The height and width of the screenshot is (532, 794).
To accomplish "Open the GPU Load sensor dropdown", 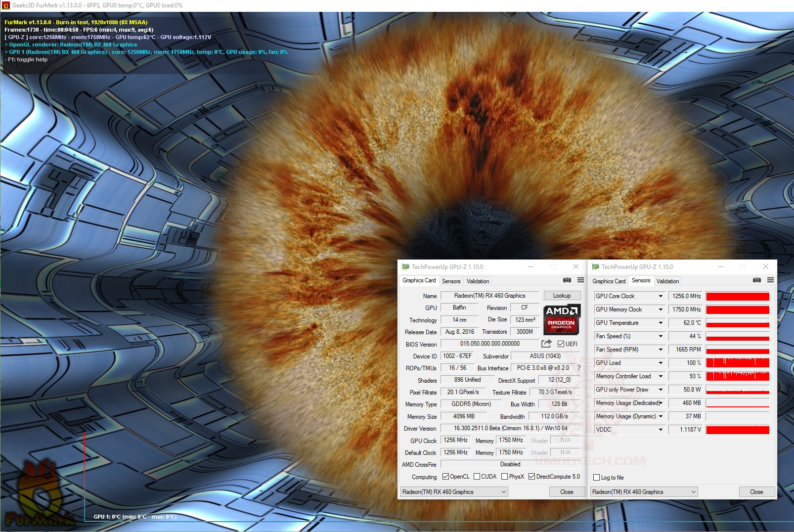I will [x=661, y=363].
